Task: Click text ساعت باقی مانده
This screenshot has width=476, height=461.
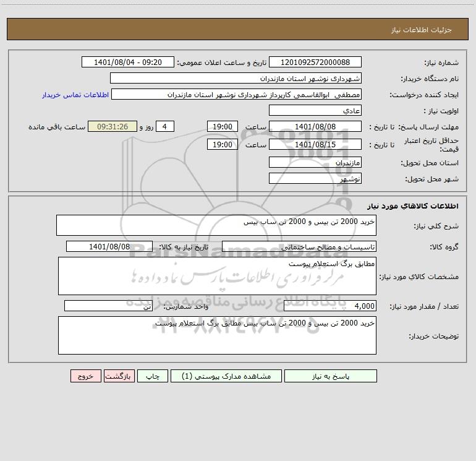Action: coord(57,127)
